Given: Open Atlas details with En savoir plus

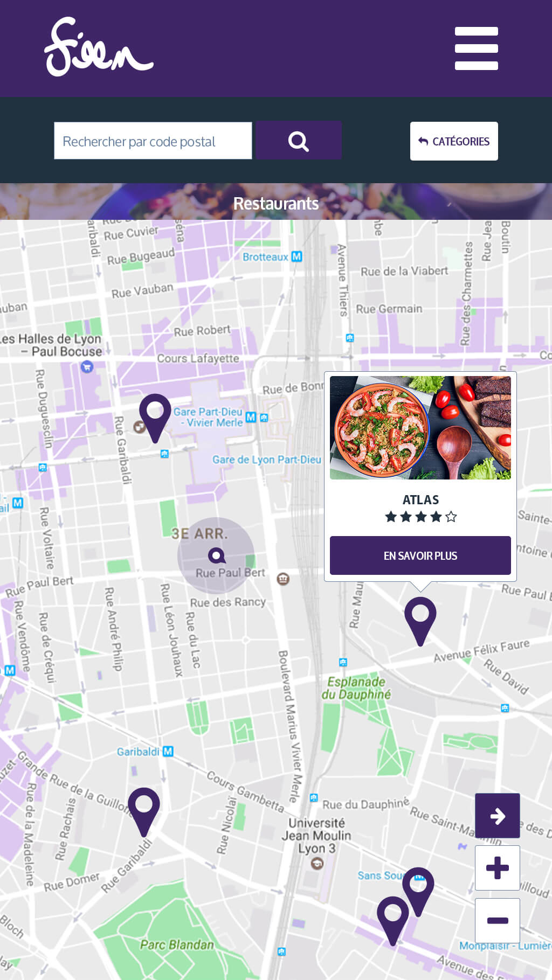Looking at the screenshot, I should (420, 555).
